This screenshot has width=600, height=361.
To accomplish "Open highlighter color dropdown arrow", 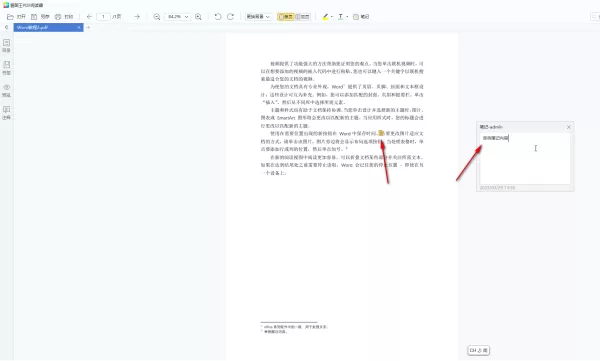I will pyautogui.click(x=332, y=17).
